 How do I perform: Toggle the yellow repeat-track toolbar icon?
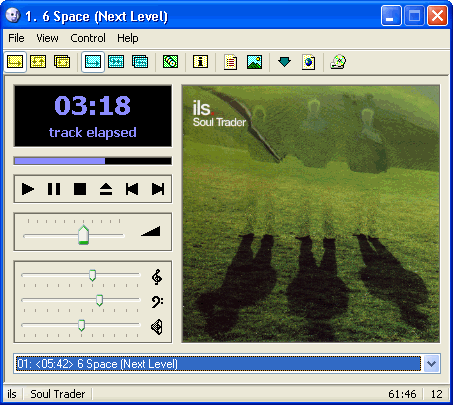click(38, 62)
